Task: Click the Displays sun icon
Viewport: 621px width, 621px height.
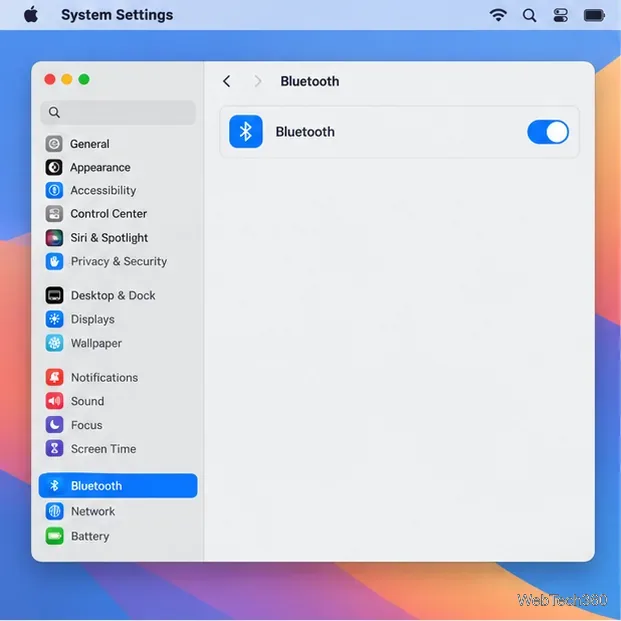Action: 54,319
